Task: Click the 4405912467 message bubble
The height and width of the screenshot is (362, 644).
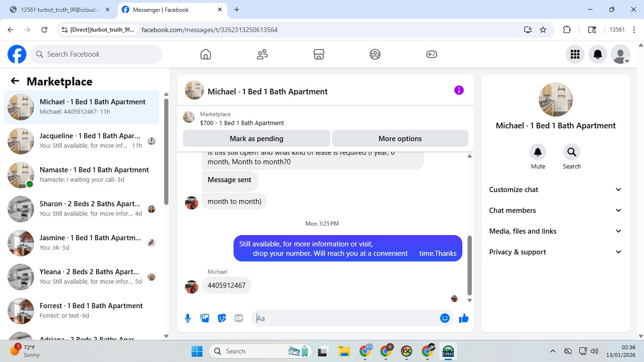Action: (x=226, y=286)
